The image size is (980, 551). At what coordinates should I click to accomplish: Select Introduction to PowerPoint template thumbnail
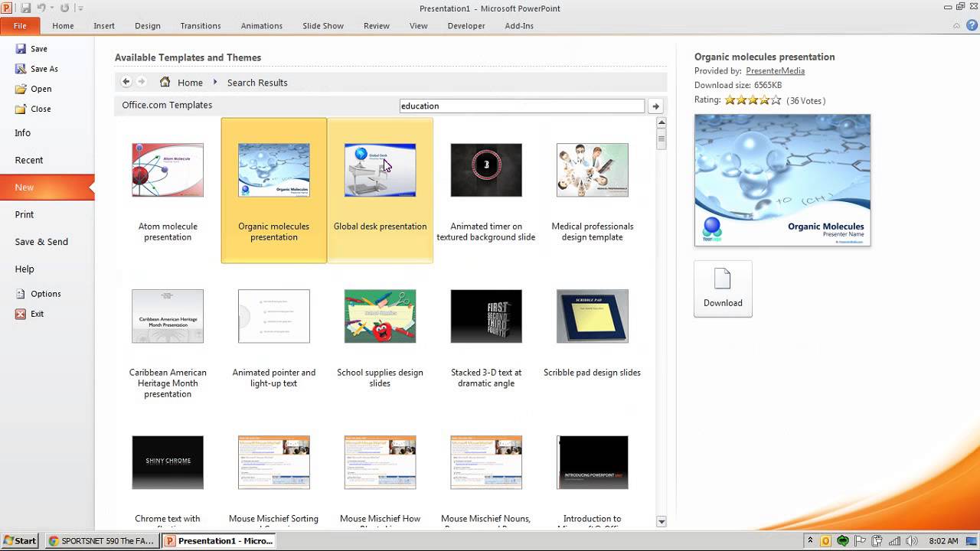[x=593, y=462]
